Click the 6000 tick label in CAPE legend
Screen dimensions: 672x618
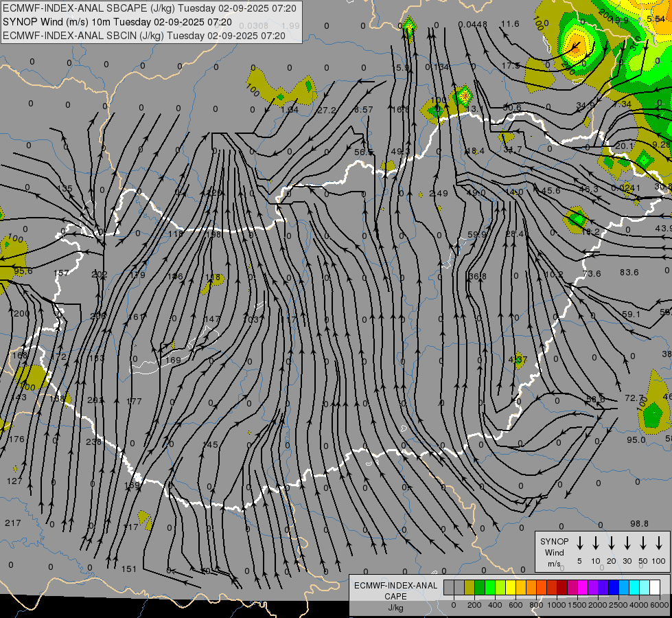point(660,605)
